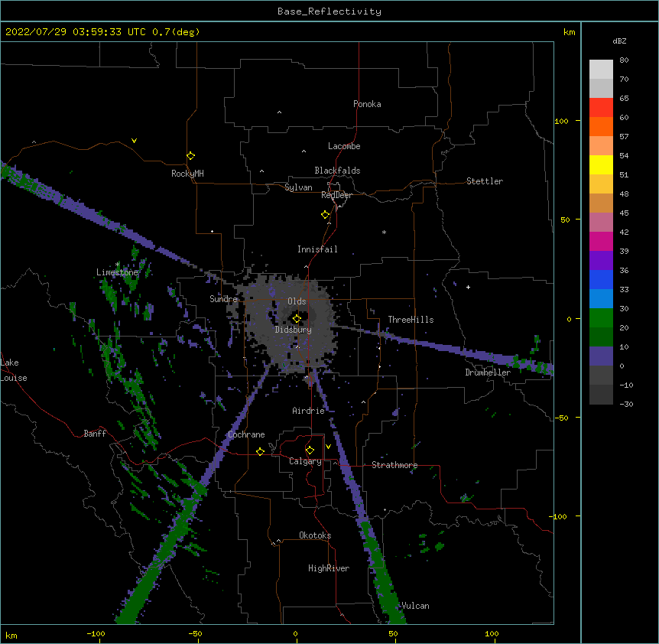The height and width of the screenshot is (644, 659).
Task: Click the km unit label at top right
Action: tap(570, 32)
